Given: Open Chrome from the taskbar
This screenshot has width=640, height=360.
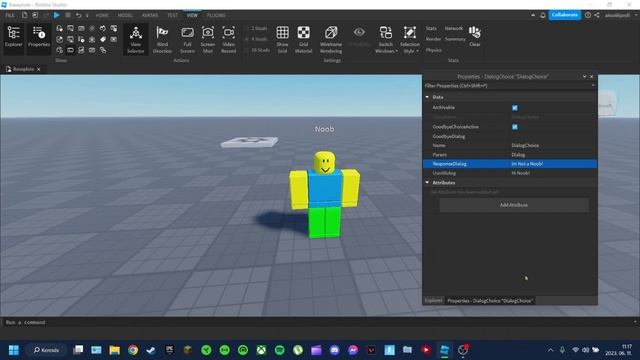Looking at the screenshot, I should [133, 350].
